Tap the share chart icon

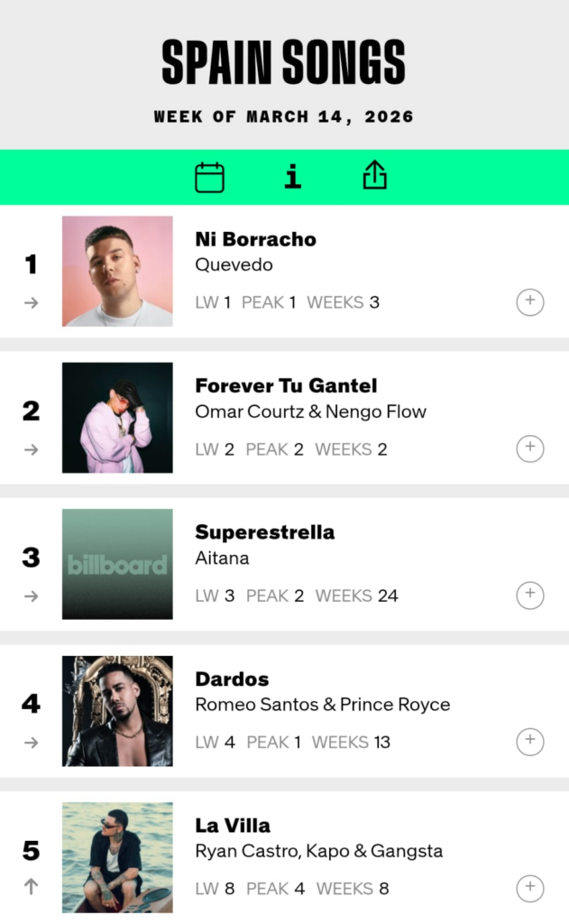coord(374,177)
